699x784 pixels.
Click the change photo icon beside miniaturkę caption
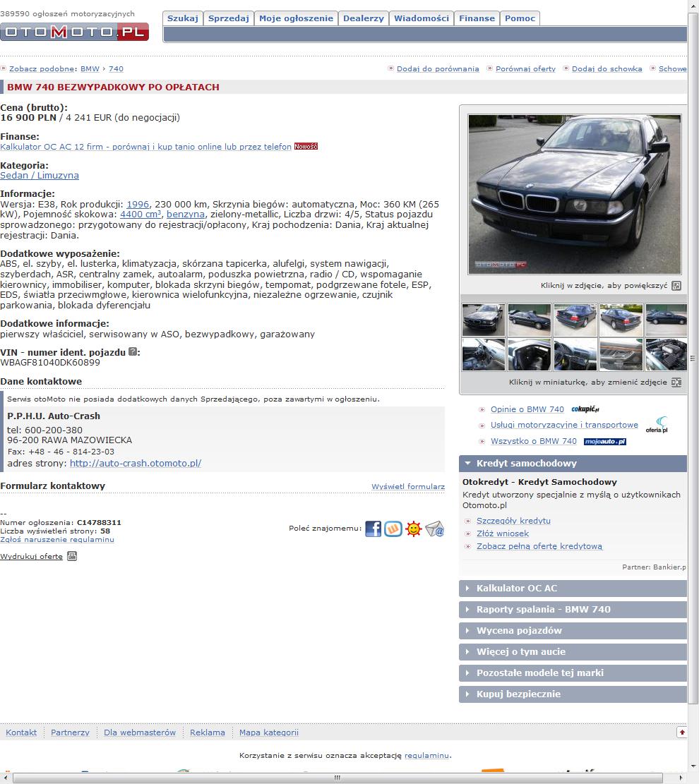pyautogui.click(x=676, y=382)
